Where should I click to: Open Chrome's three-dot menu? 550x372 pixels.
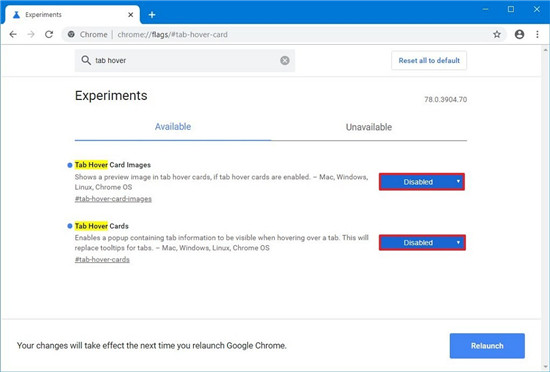click(x=537, y=34)
